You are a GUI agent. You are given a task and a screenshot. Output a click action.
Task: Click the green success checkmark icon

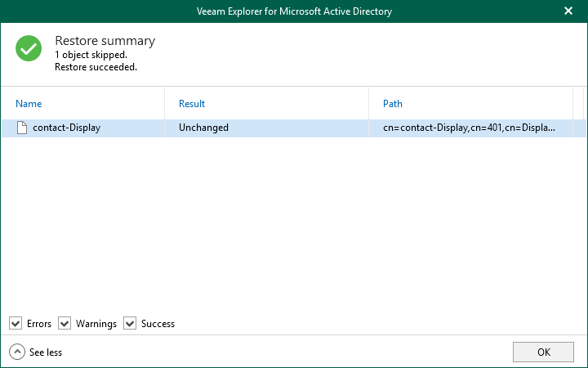[29, 48]
